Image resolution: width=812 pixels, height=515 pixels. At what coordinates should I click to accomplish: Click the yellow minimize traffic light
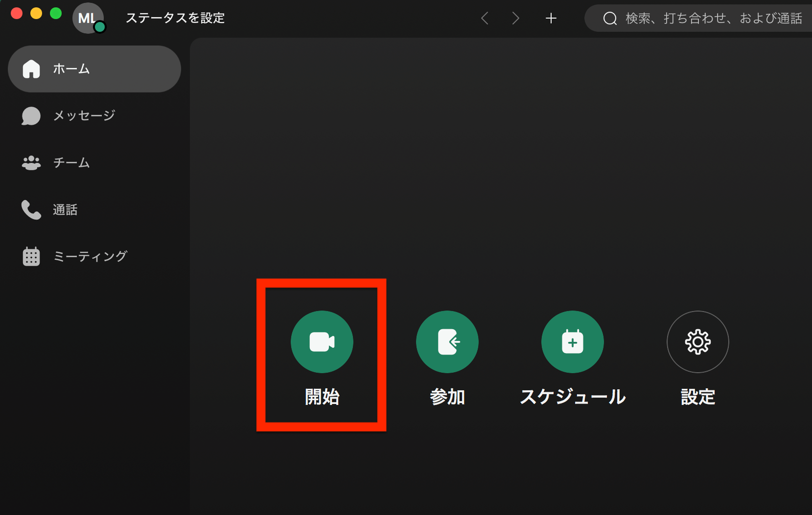(36, 13)
